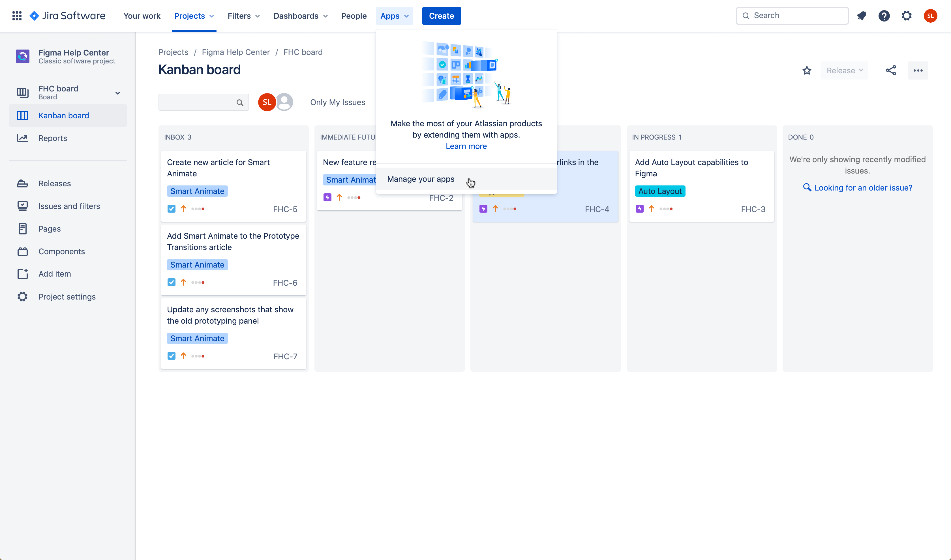The height and width of the screenshot is (560, 951).
Task: Expand the FHC board switcher chevron
Action: (118, 93)
